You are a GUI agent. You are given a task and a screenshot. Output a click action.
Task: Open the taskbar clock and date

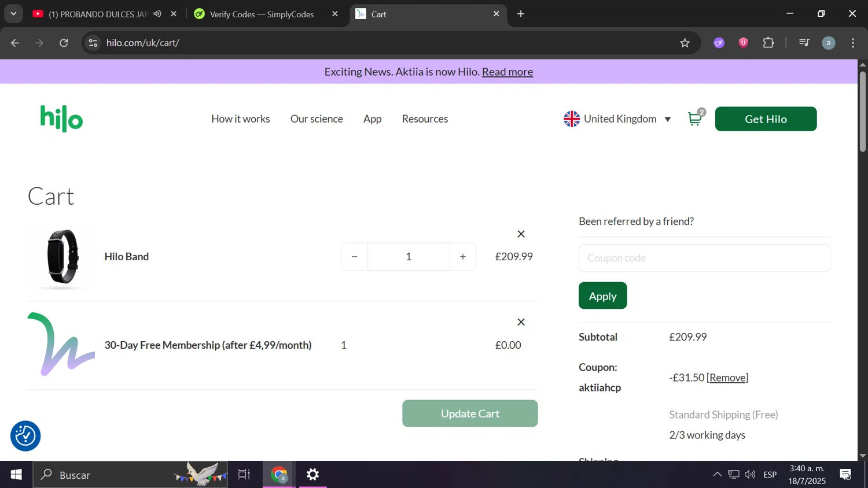807,475
